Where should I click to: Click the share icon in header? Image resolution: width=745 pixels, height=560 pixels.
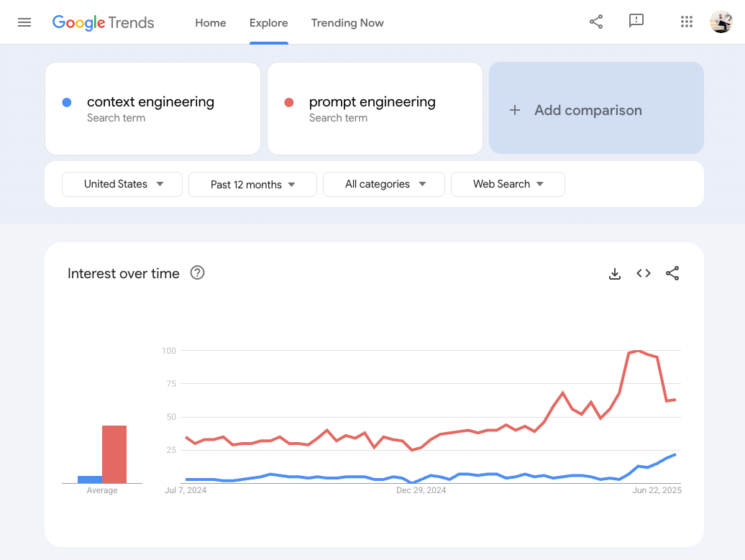pyautogui.click(x=596, y=22)
